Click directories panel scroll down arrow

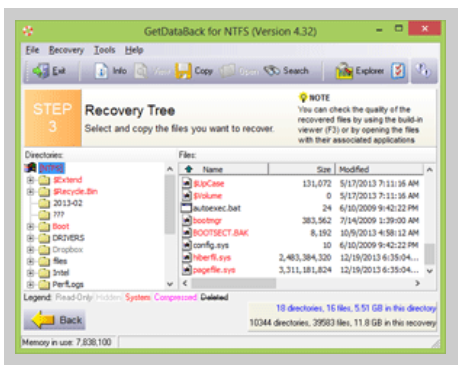(x=170, y=284)
